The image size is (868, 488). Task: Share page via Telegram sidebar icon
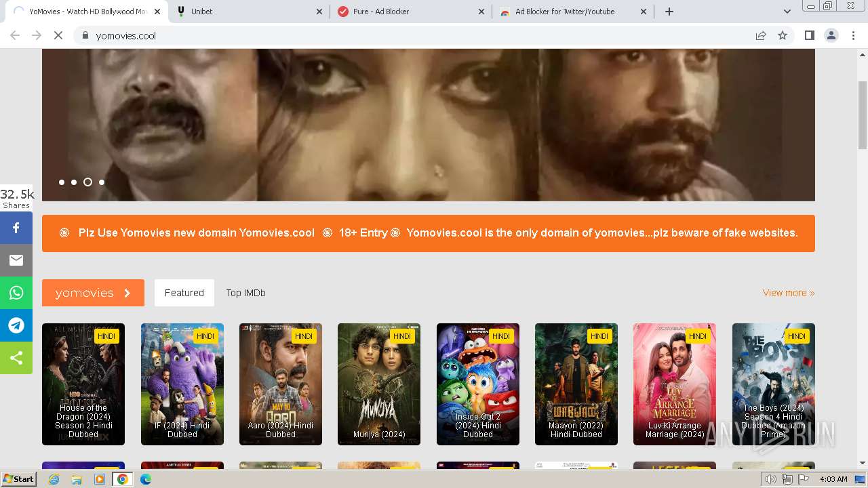point(16,325)
